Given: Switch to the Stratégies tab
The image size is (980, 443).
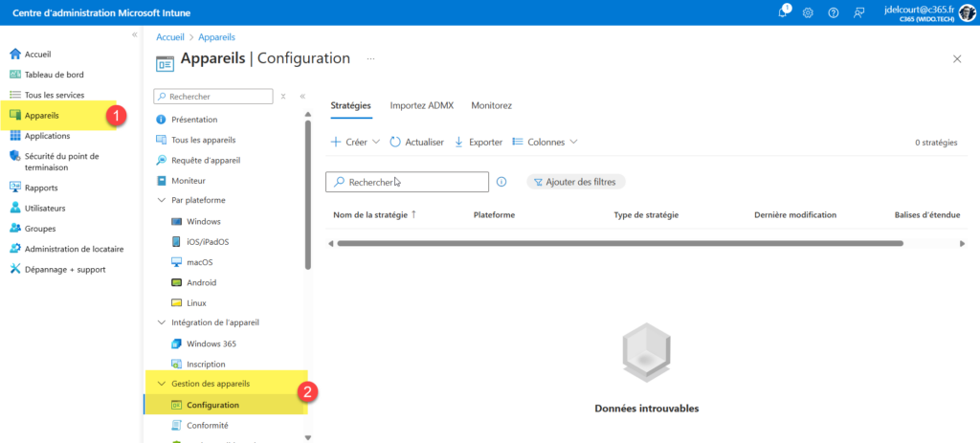Looking at the screenshot, I should [350, 105].
